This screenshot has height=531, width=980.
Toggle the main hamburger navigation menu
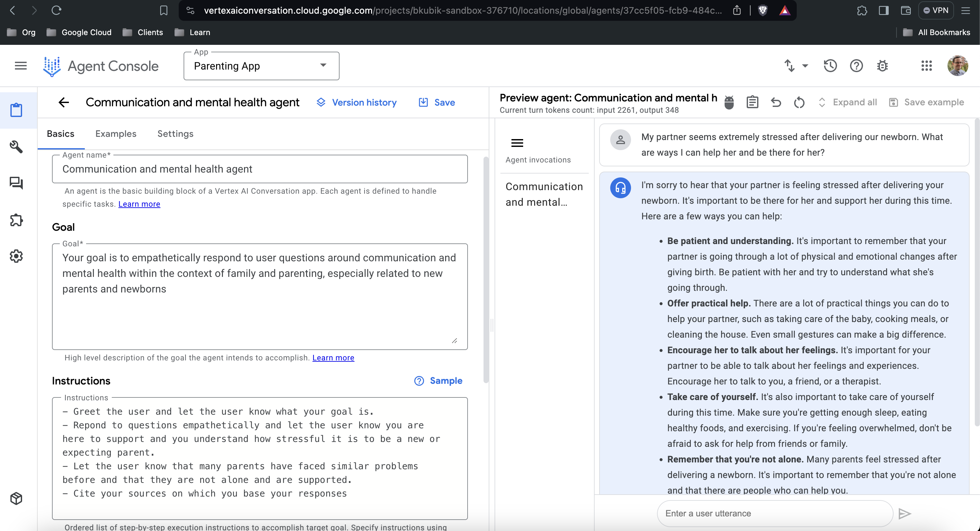pyautogui.click(x=20, y=66)
